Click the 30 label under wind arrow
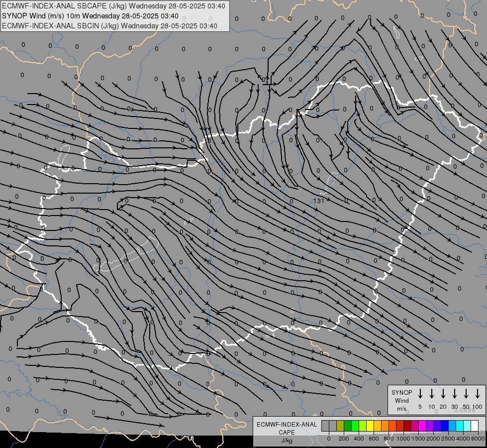This screenshot has width=487, height=448. pos(454,407)
